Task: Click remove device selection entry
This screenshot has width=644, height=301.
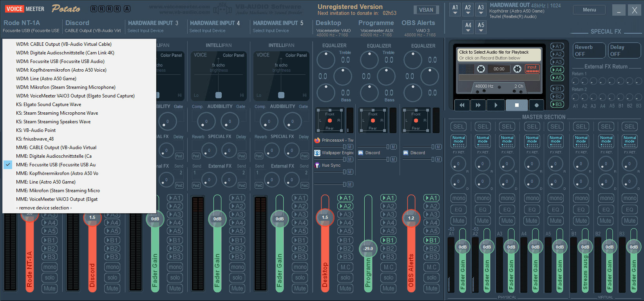Action: point(79,208)
